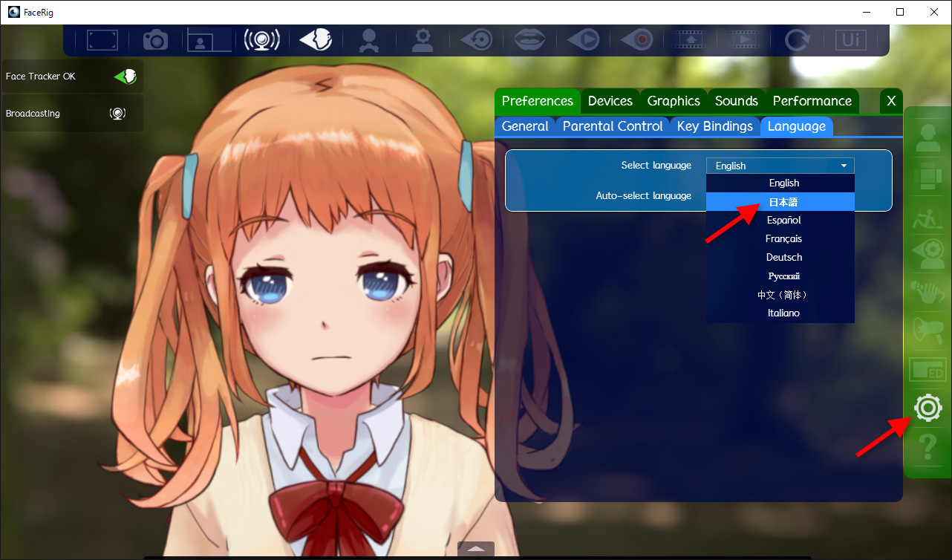Viewport: 952px width, 560px height.
Task: Click the 'Broadcasting' status text
Action: click(33, 114)
